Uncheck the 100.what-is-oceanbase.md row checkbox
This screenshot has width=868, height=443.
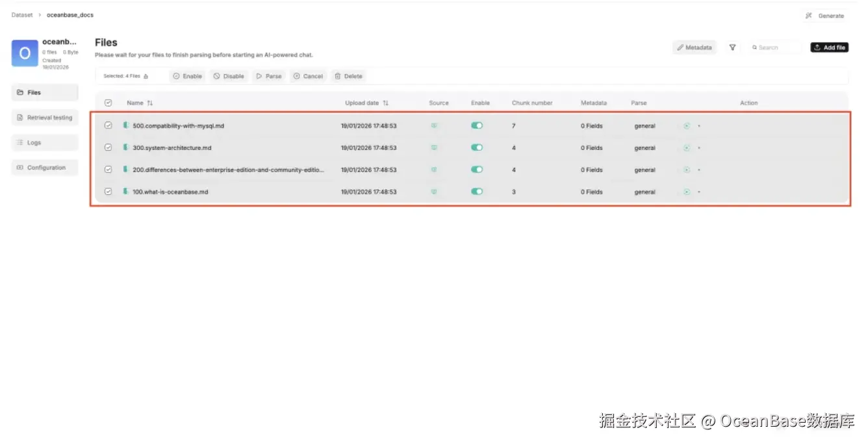(x=108, y=192)
